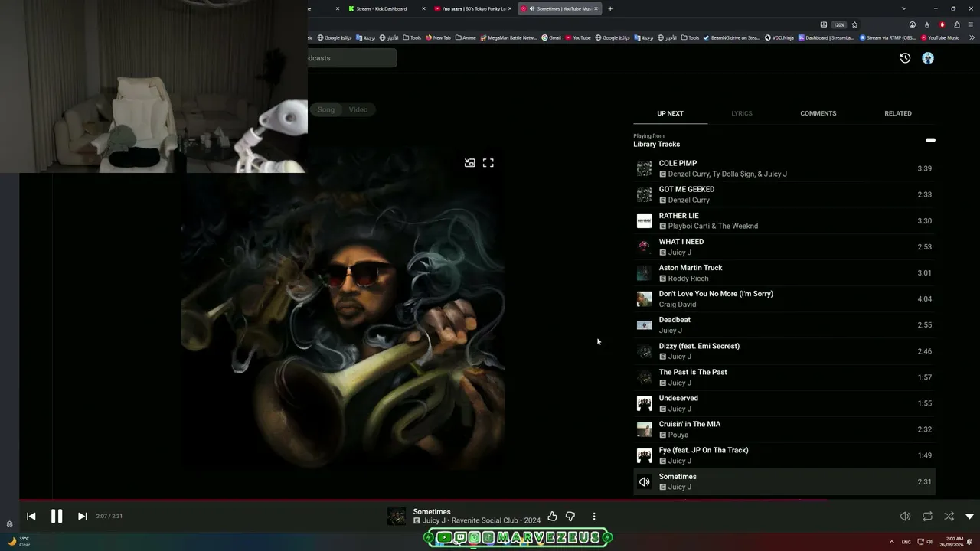Image resolution: width=980 pixels, height=551 pixels.
Task: Play GOT ME GEEKED from the queue
Action: (784, 194)
